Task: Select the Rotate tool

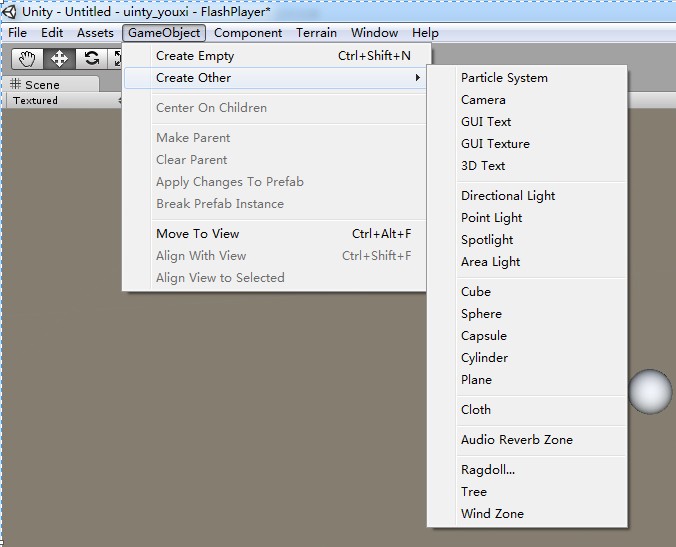Action: (x=91, y=59)
